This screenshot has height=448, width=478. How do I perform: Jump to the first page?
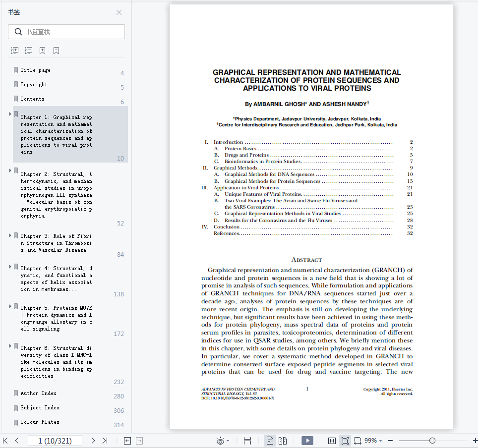pos(5,441)
